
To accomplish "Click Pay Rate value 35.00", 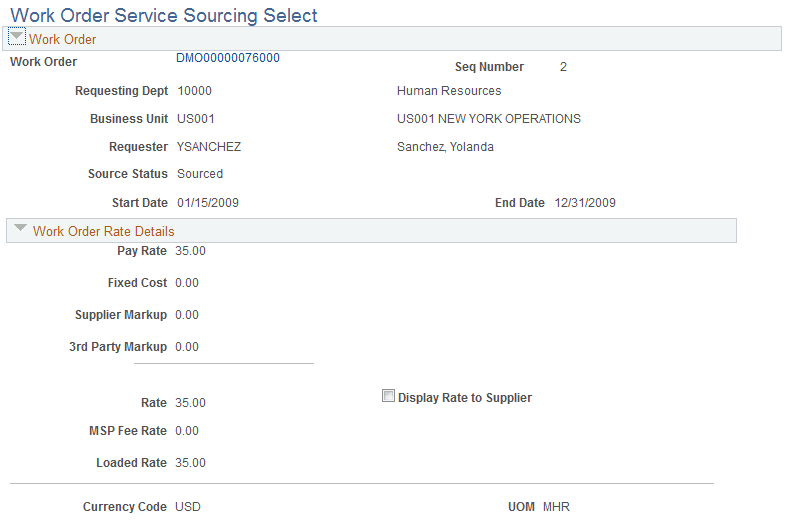I will [190, 251].
